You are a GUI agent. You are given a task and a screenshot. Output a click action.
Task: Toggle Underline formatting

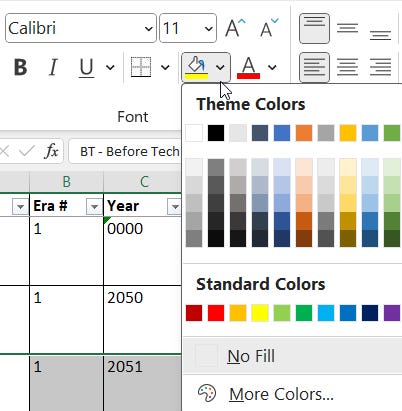[x=87, y=67]
